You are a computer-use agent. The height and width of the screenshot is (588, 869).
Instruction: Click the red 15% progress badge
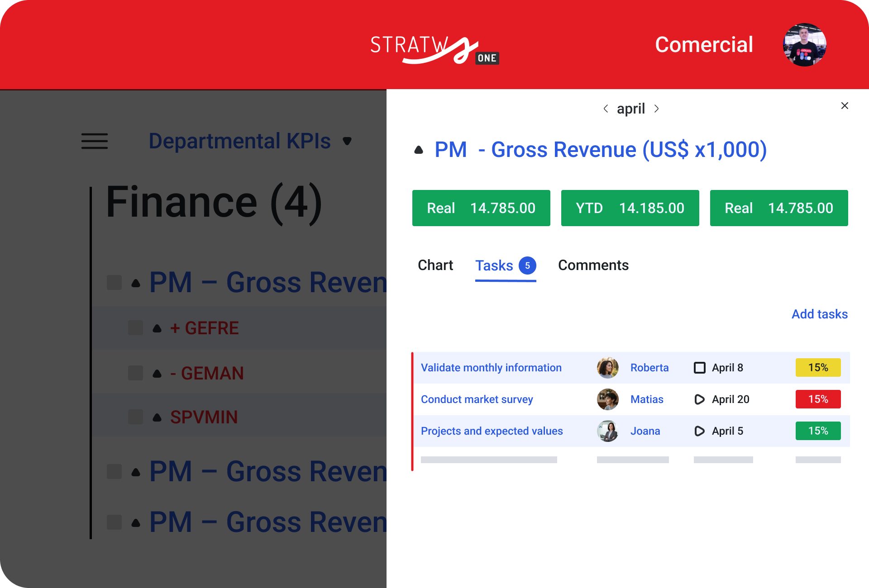pyautogui.click(x=818, y=399)
